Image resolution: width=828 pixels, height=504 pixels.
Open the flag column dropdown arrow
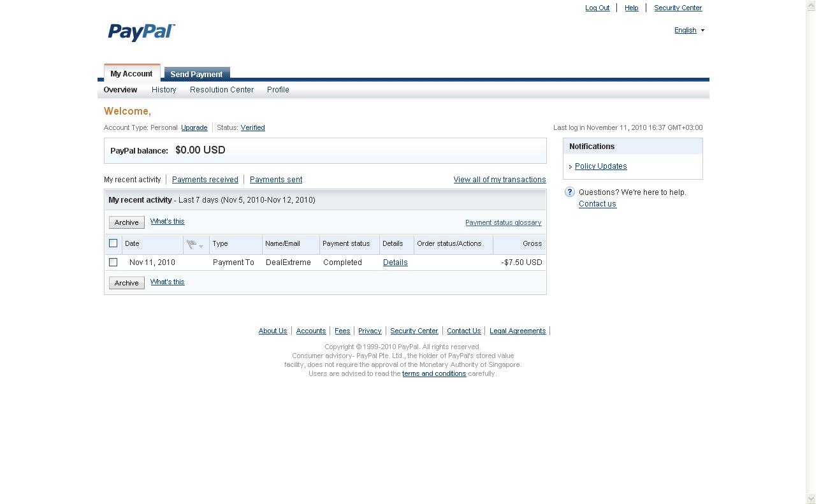coord(201,246)
